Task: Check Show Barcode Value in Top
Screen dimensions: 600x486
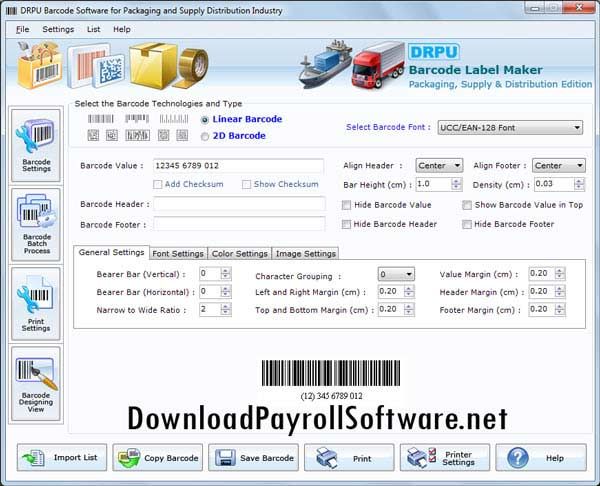Action: pyautogui.click(x=467, y=205)
